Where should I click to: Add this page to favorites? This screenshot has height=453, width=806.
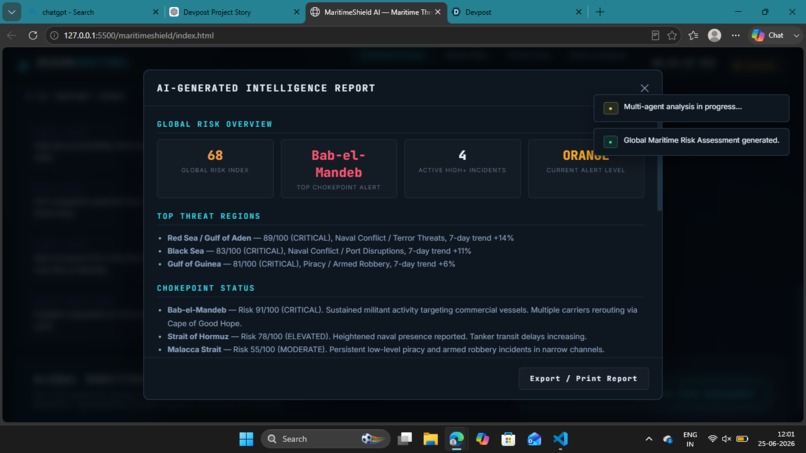(672, 35)
